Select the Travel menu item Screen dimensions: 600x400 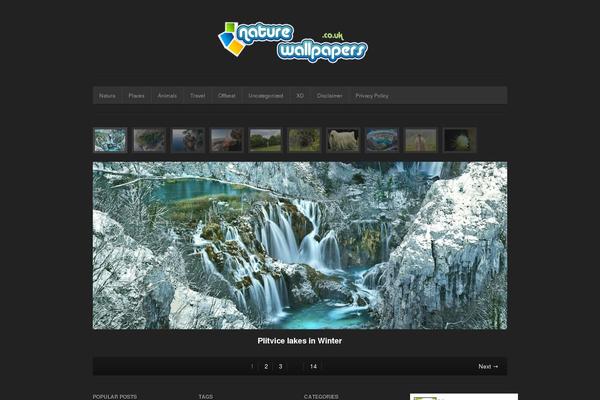[x=197, y=96]
